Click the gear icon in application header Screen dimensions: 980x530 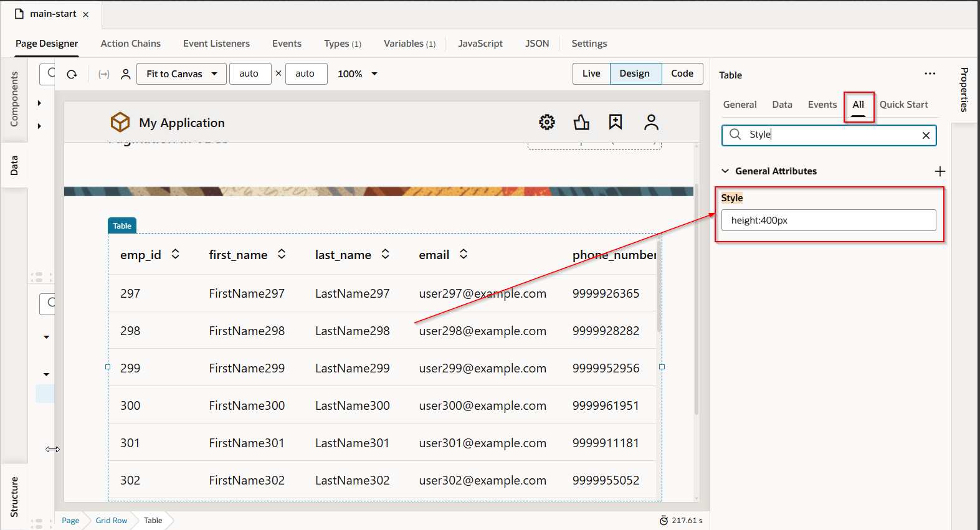click(x=547, y=122)
